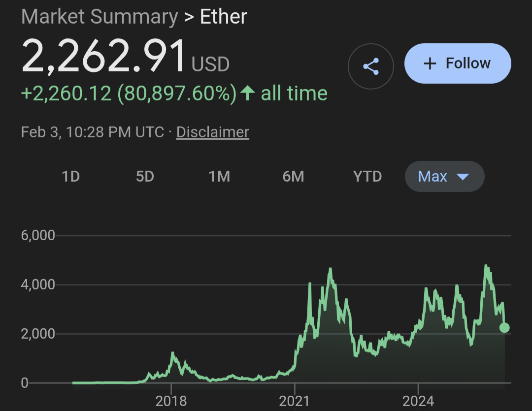This screenshot has width=532, height=411.
Task: Open the Disclaimer link
Action: 212,132
